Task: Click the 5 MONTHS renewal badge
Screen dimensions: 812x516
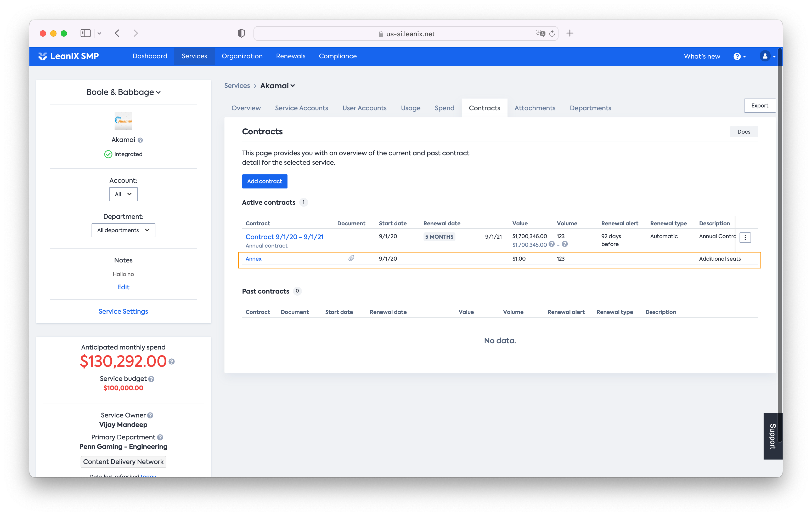Action: click(x=439, y=237)
